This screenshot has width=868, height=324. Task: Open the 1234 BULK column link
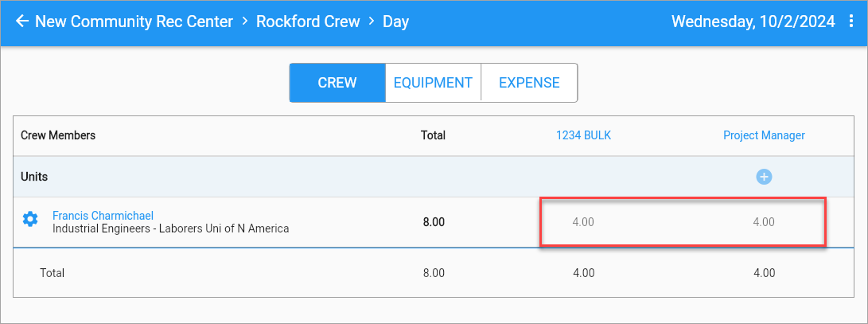[583, 135]
